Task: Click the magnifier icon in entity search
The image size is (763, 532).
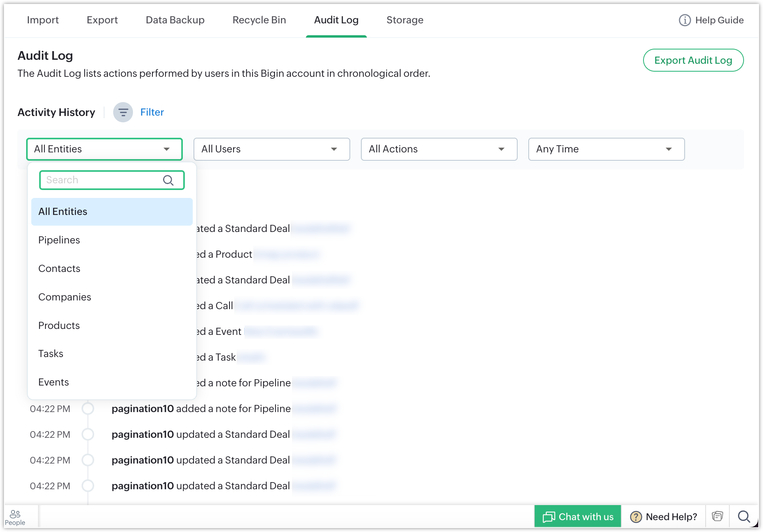Action: click(168, 180)
